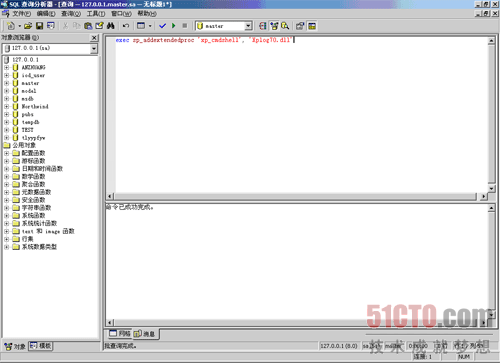Select the TEST database in tree

click(27, 130)
